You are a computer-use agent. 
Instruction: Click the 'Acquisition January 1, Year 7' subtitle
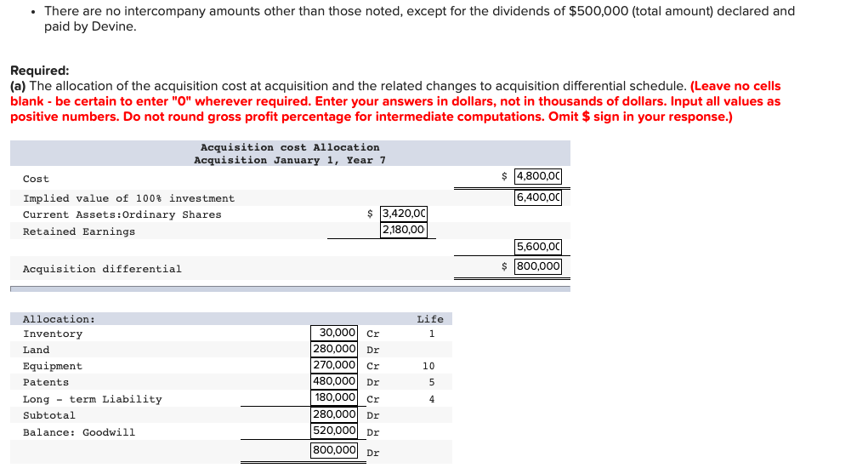[x=290, y=160]
